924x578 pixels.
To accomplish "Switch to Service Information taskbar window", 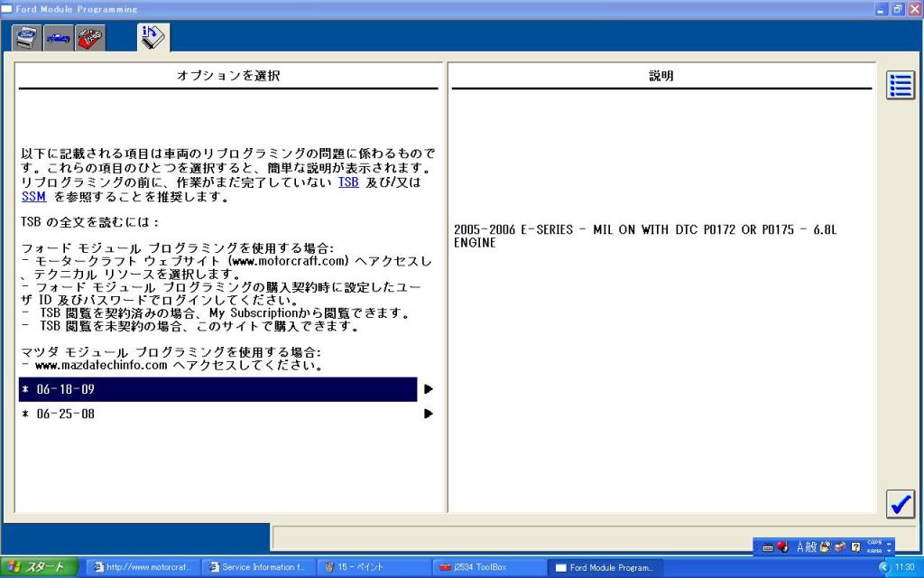I will click(x=259, y=567).
